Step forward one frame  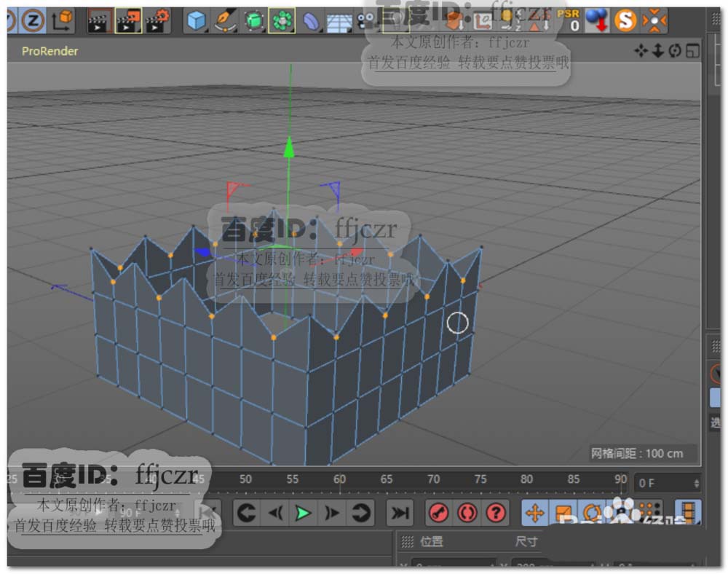coord(331,513)
